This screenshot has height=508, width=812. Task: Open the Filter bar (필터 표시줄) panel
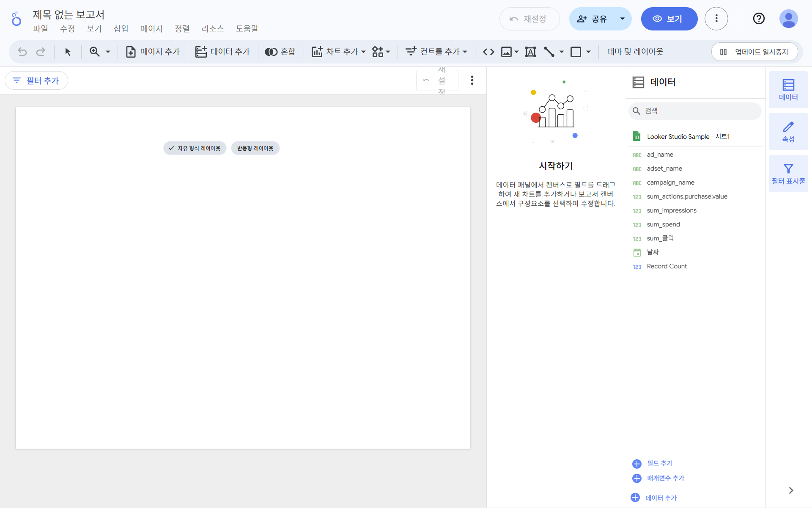[788, 174]
